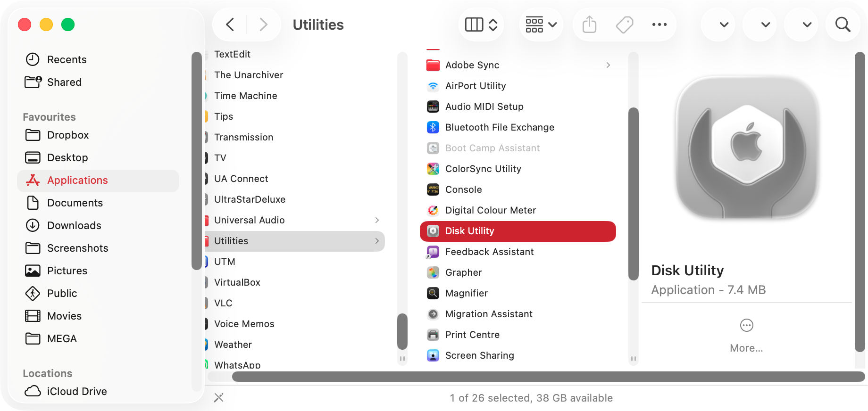Click the Digital Colour Meter icon
The height and width of the screenshot is (411, 868).
click(433, 210)
